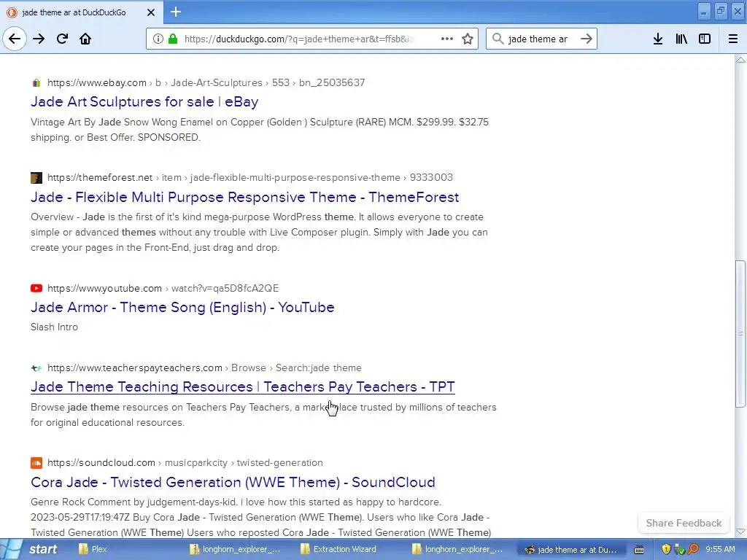This screenshot has width=747, height=560.
Task: Open Jade Flexible Multi Purpose ThemeForest result
Action: click(245, 197)
